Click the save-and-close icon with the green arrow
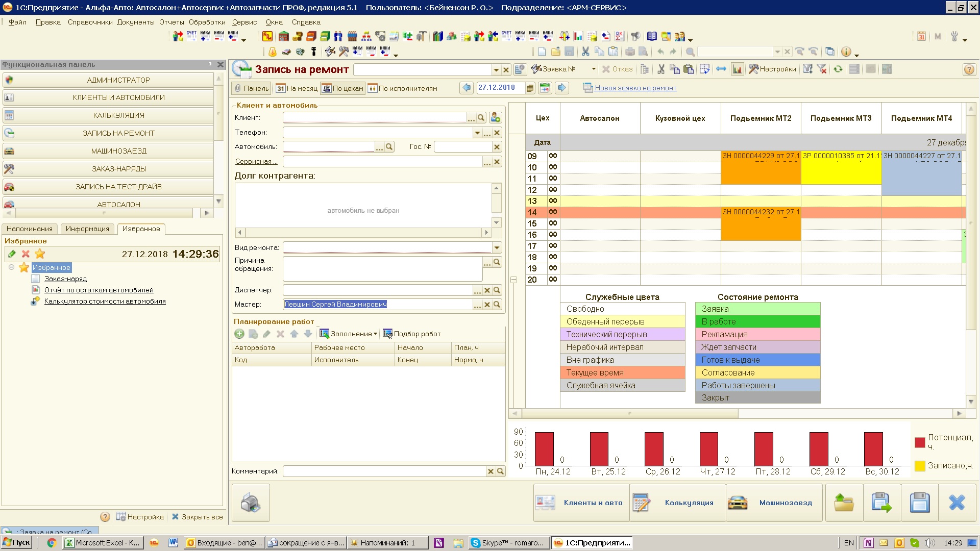This screenshot has height=551, width=980. coord(881,503)
